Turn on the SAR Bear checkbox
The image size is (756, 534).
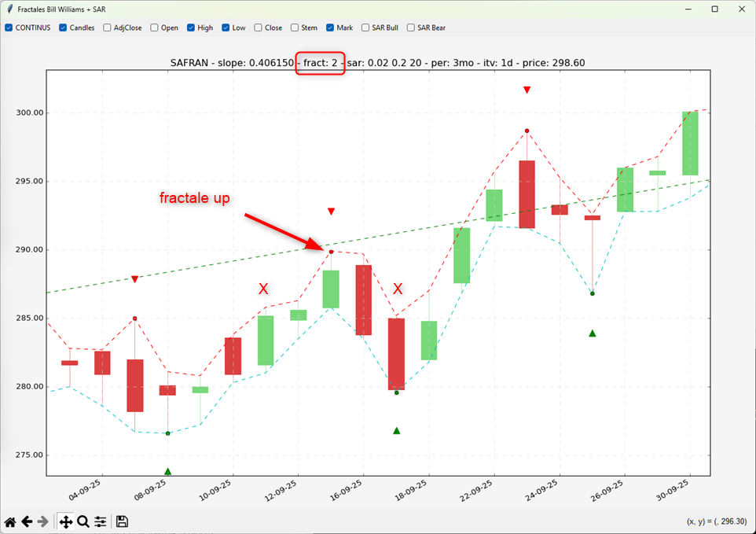[x=411, y=28]
